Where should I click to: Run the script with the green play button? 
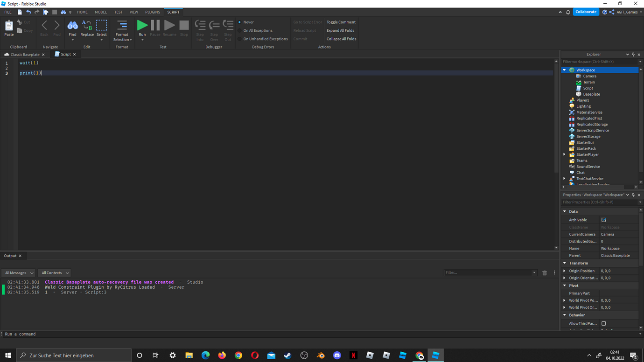142,26
